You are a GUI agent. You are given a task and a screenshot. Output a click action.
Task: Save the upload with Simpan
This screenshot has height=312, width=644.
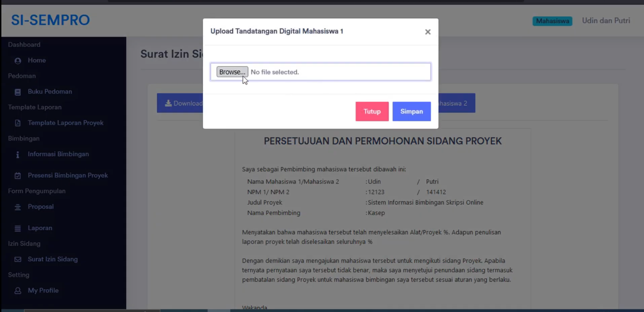[412, 111]
